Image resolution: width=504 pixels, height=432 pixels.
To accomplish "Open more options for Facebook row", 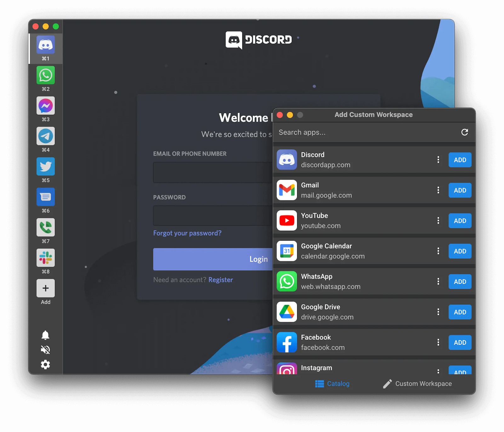I will coord(438,342).
